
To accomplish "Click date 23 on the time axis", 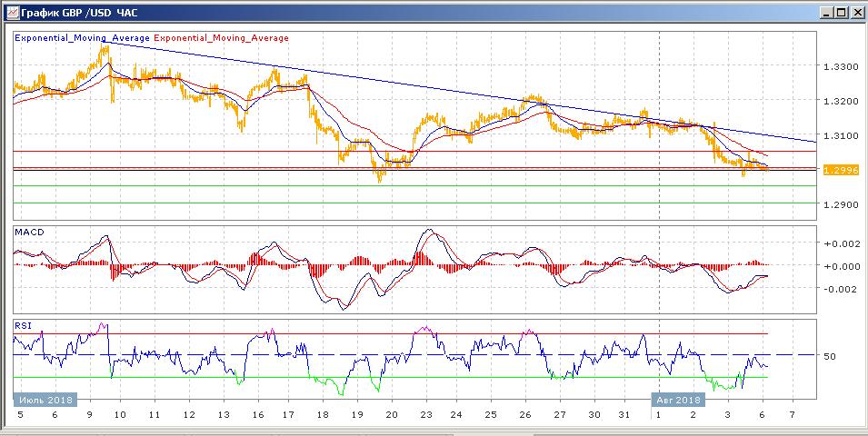I will point(424,414).
